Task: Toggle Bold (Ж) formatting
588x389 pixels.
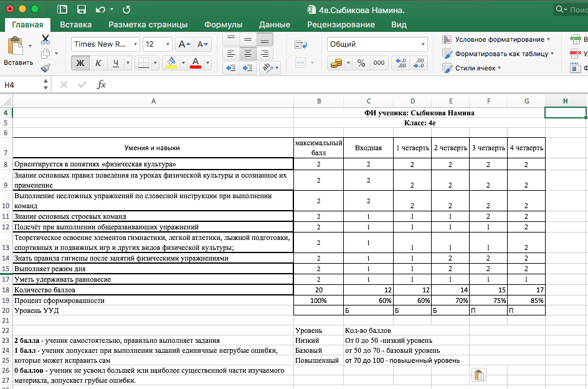Action: click(80, 63)
